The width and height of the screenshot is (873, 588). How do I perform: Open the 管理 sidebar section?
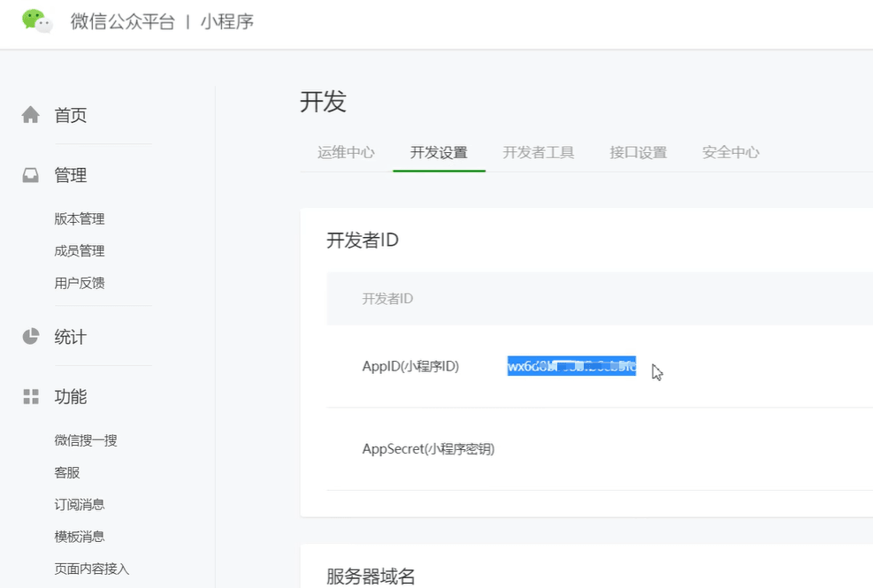coord(70,175)
